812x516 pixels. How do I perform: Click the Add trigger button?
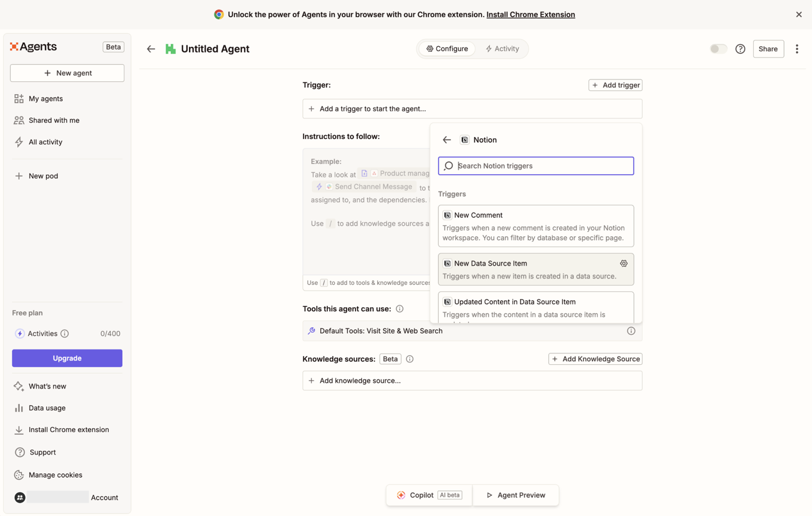[615, 85]
